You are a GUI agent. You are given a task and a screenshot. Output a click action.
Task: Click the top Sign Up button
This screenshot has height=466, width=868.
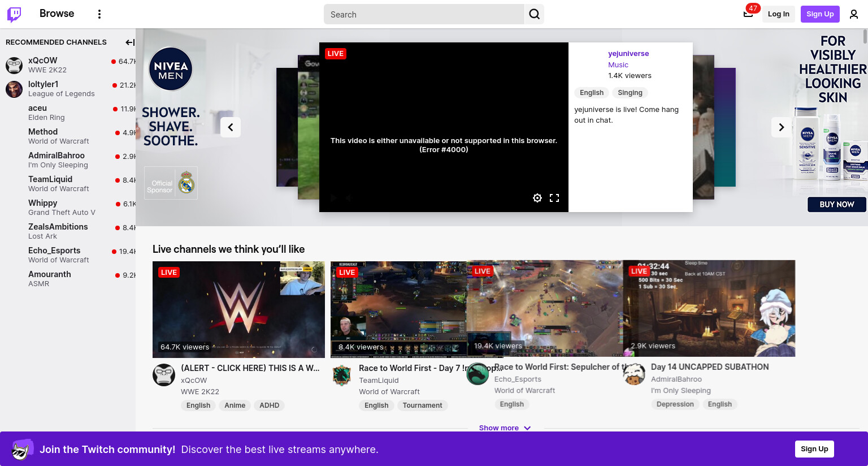pyautogui.click(x=820, y=14)
